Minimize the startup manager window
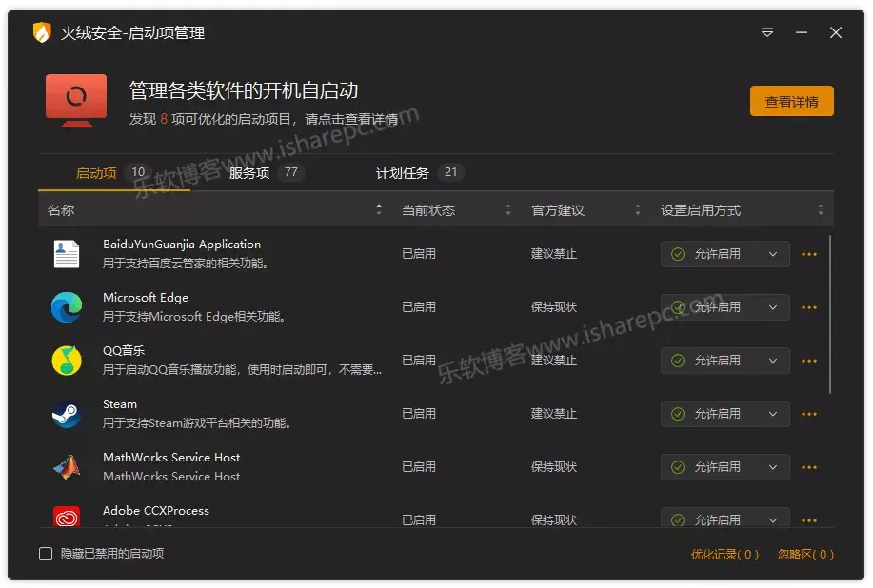The height and width of the screenshot is (588, 873). point(802,32)
